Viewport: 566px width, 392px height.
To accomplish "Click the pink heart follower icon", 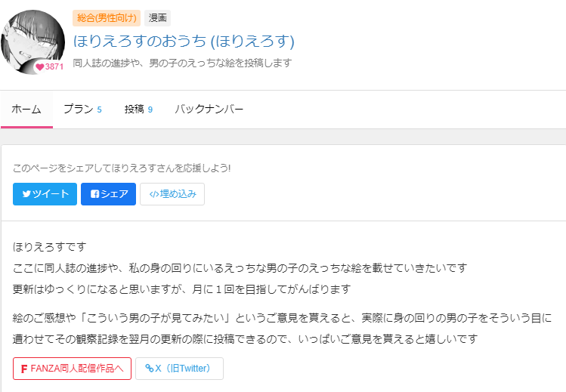I will pyautogui.click(x=40, y=67).
